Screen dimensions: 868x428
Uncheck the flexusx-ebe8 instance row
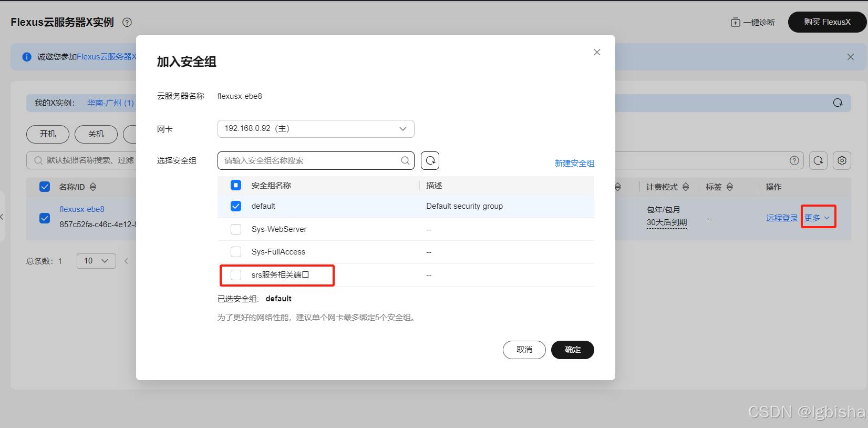(45, 218)
